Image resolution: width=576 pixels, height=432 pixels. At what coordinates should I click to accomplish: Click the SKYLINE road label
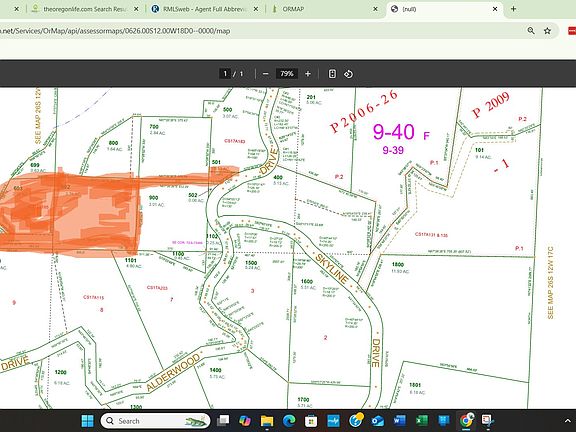(331, 268)
